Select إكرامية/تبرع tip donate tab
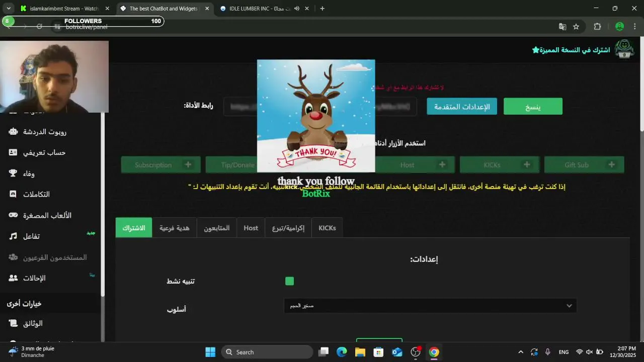Viewport: 644px width, 362px height. [x=288, y=228]
